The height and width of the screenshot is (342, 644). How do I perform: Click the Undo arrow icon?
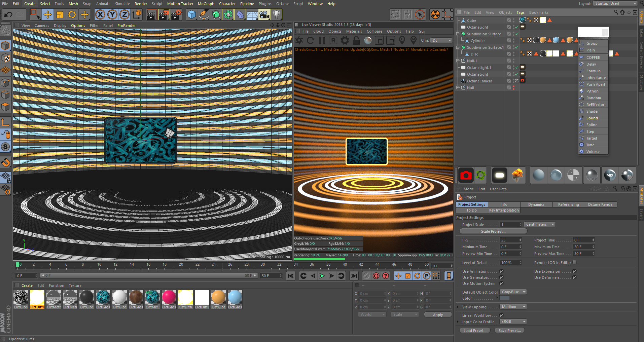[x=8, y=14]
